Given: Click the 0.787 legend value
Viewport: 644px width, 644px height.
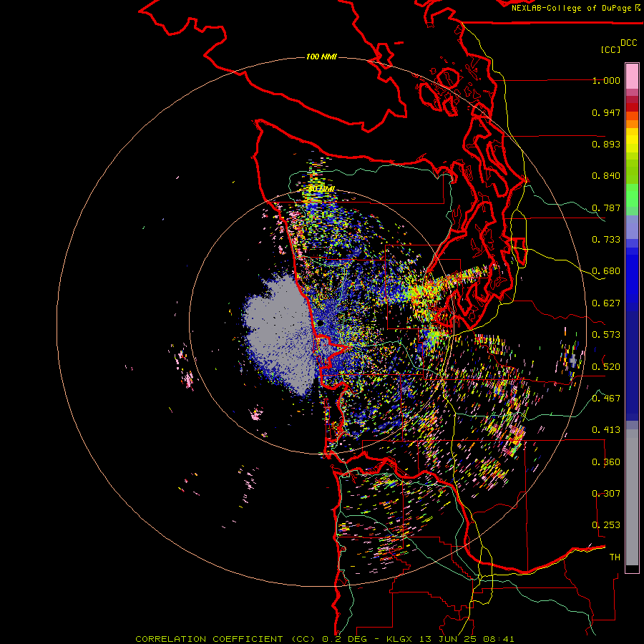Looking at the screenshot, I should [606, 208].
